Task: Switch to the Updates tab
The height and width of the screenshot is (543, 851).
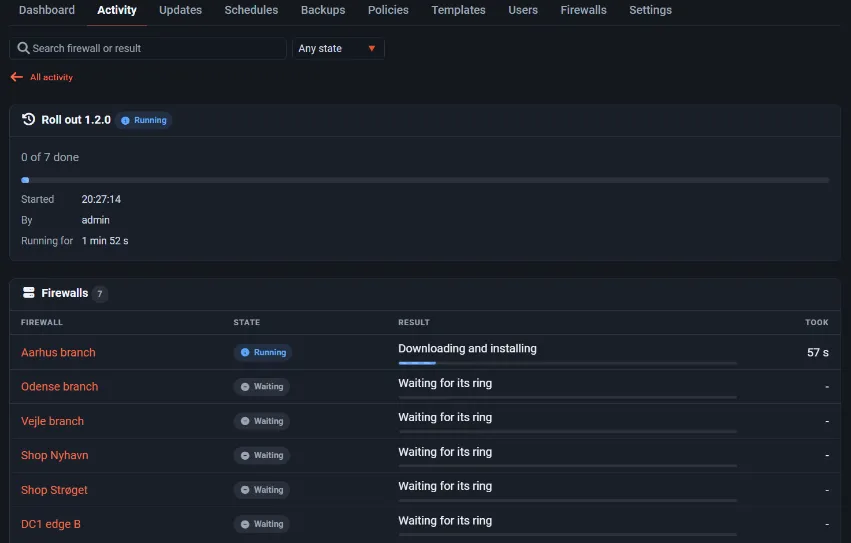Action: [x=180, y=10]
